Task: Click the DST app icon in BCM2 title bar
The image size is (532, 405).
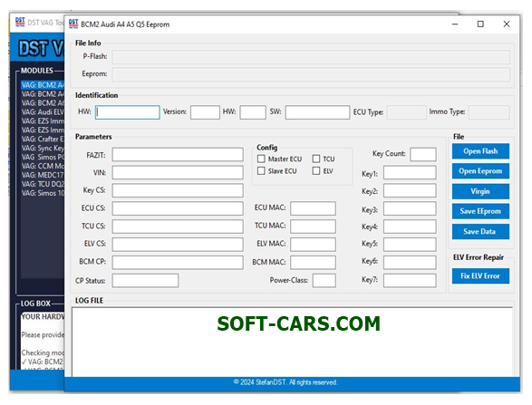Action: point(73,24)
